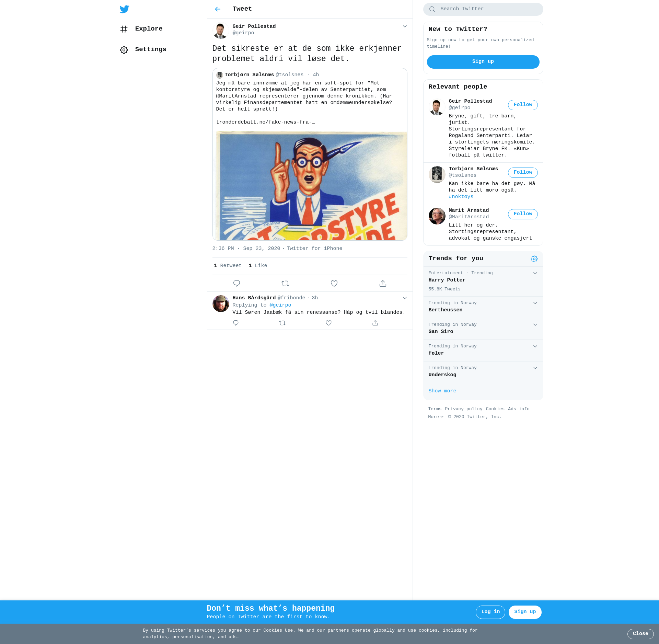Screen dimensions: 659x644
Task: Open Marit Arnstad avatar in Relevant people
Action: tap(437, 216)
